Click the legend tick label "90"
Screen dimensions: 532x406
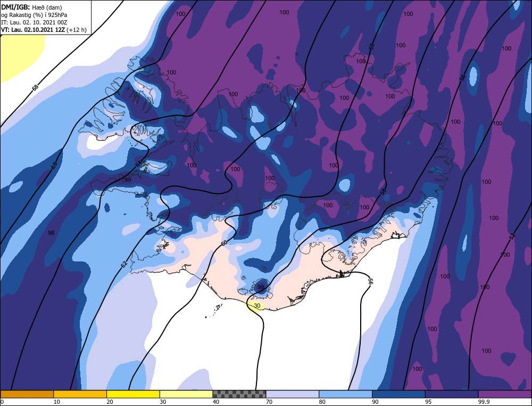pyautogui.click(x=375, y=402)
